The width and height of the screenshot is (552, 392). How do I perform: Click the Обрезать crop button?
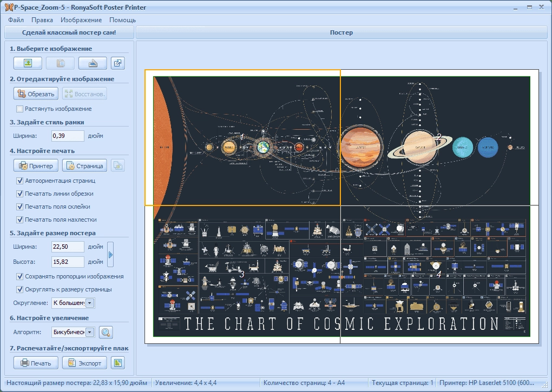pos(36,94)
